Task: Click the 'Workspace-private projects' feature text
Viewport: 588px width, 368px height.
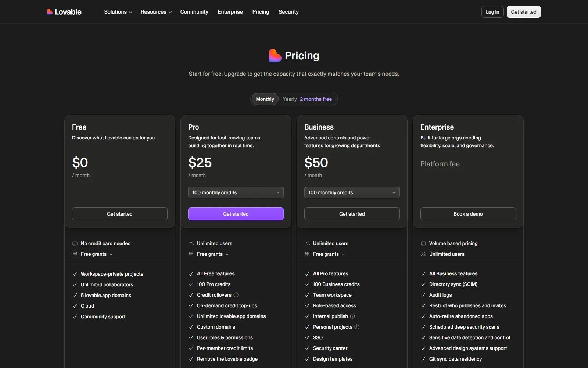Action: pos(112,274)
